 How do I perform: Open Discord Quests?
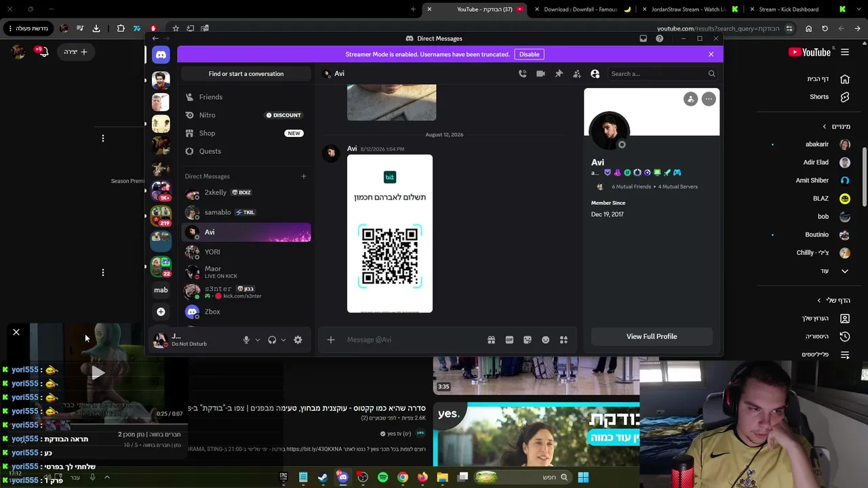[246, 151]
